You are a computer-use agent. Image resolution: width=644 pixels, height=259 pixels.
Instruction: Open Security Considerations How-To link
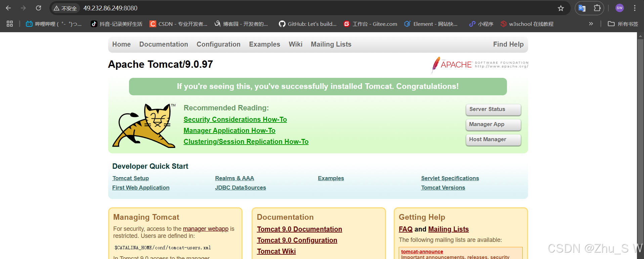235,119
